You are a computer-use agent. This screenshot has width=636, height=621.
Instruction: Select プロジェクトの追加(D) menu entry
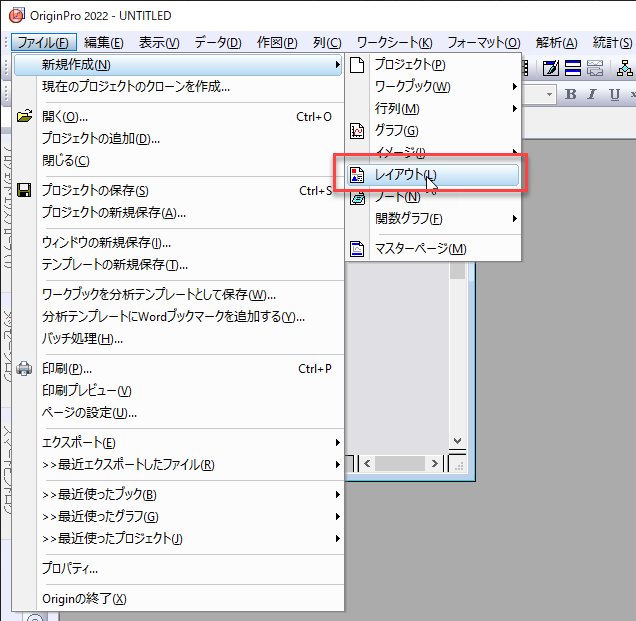pyautogui.click(x=178, y=139)
